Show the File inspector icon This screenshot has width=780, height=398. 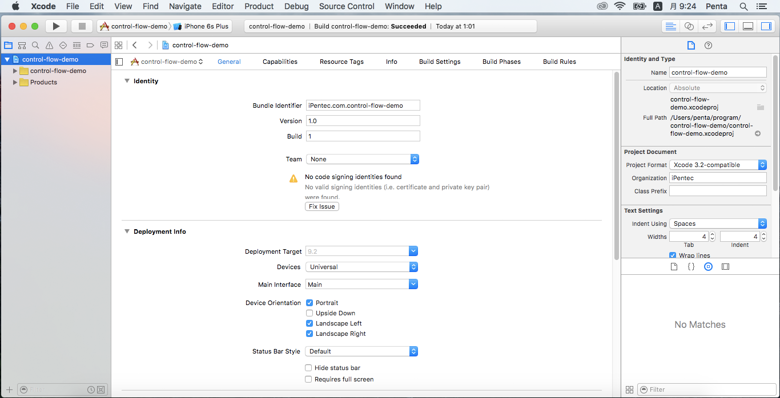pos(690,45)
